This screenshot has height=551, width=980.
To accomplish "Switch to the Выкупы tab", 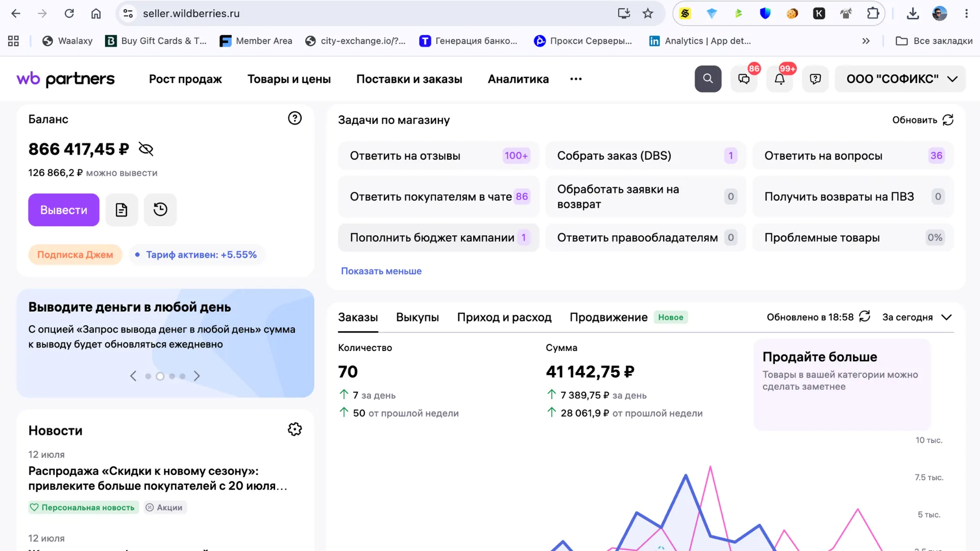I will [x=418, y=317].
